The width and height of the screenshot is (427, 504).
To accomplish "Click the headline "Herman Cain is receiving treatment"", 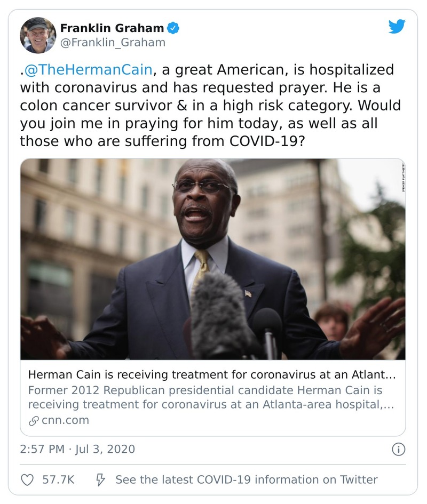I will [212, 375].
